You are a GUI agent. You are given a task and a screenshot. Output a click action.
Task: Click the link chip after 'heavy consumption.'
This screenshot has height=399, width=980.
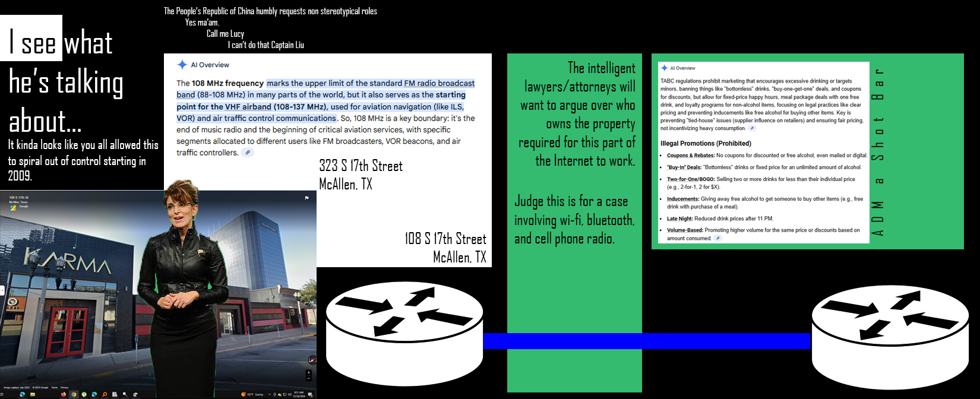pyautogui.click(x=752, y=128)
